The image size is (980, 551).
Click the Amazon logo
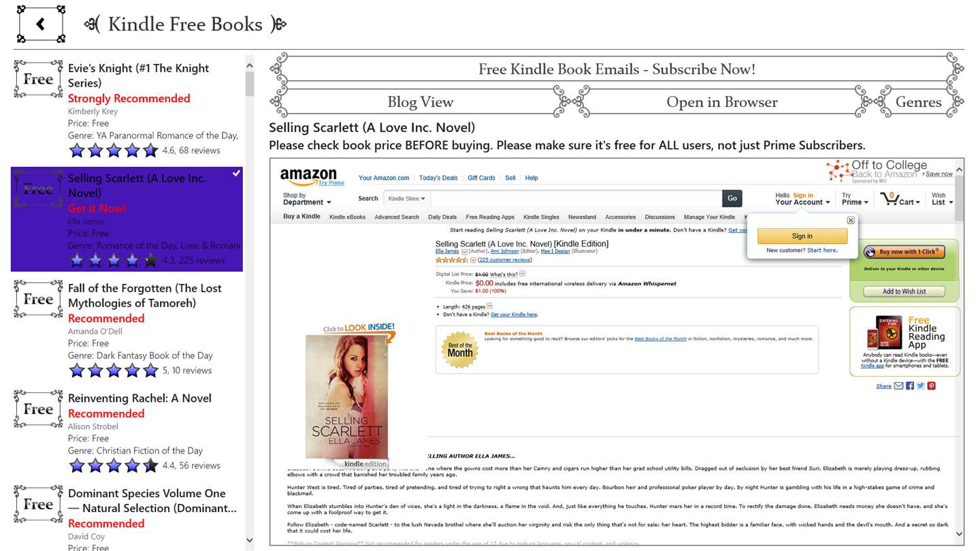pos(308,176)
